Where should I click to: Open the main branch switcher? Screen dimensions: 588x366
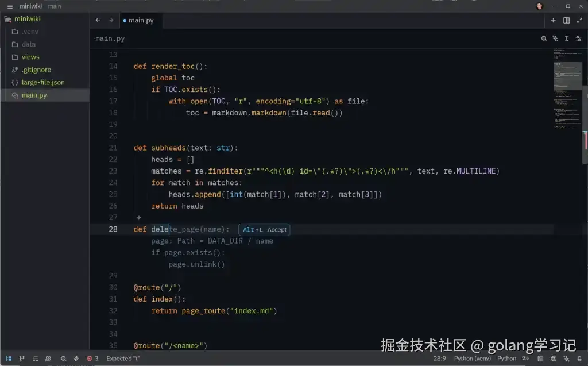[x=55, y=6]
